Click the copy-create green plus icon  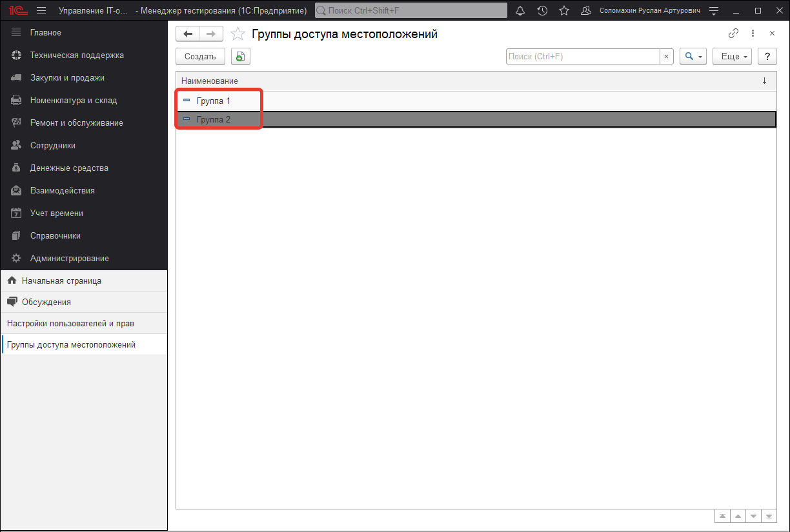240,57
